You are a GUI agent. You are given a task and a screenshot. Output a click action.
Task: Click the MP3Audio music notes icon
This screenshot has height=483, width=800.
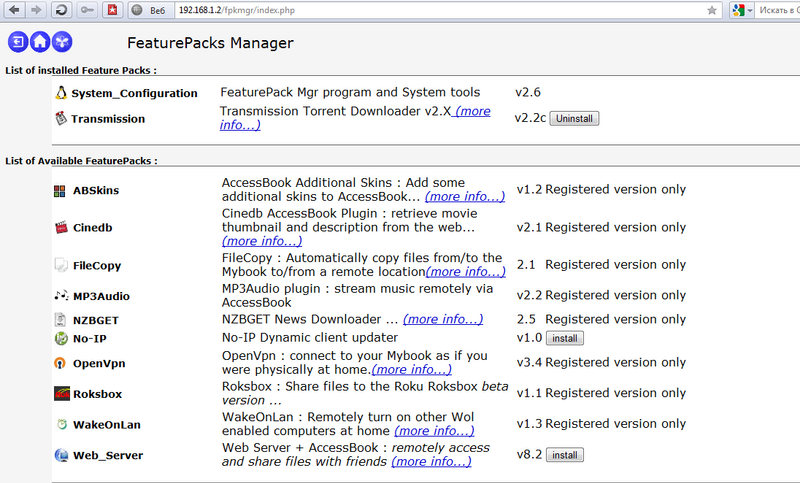tap(61, 295)
